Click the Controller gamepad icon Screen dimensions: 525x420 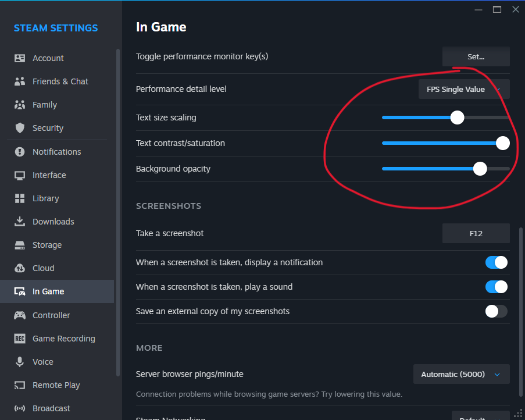(x=20, y=315)
